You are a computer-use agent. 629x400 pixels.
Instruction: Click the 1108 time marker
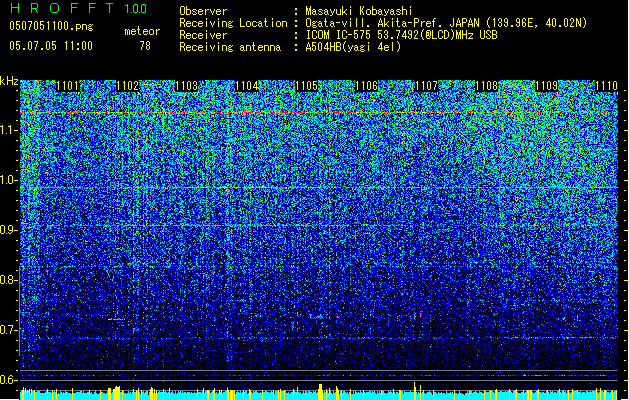pyautogui.click(x=487, y=86)
